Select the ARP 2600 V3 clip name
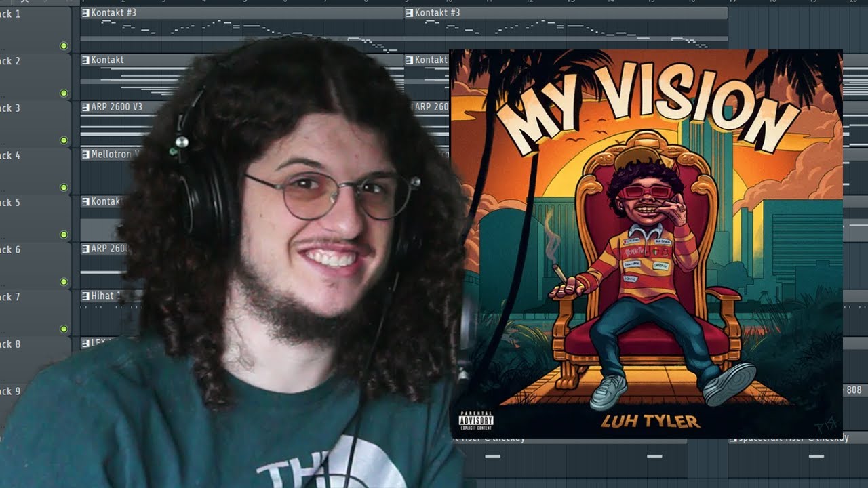The height and width of the screenshot is (488, 868). pyautogui.click(x=117, y=107)
